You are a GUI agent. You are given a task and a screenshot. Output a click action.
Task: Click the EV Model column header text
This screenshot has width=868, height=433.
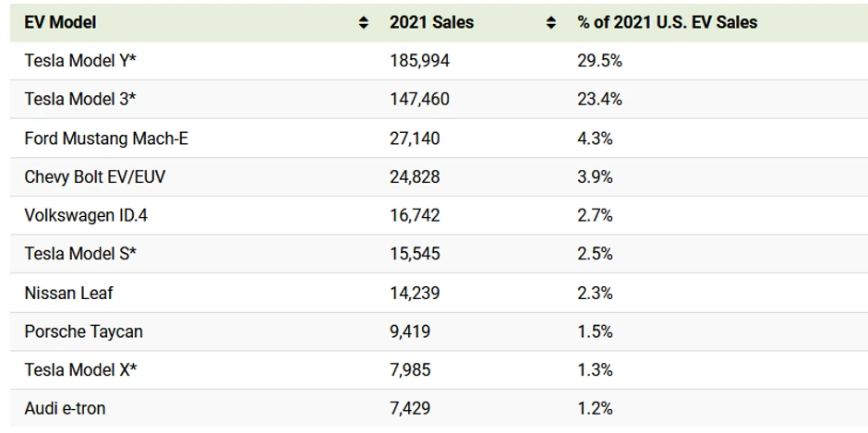click(x=60, y=21)
